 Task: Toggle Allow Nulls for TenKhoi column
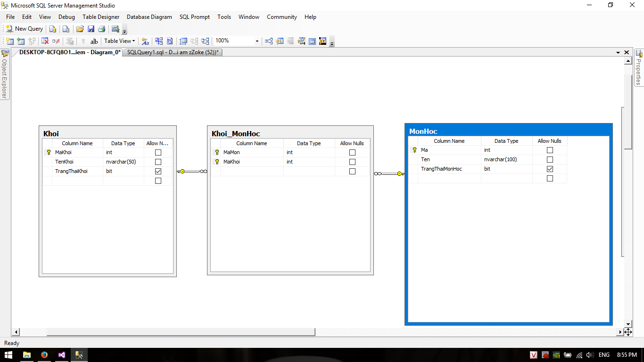pyautogui.click(x=158, y=162)
